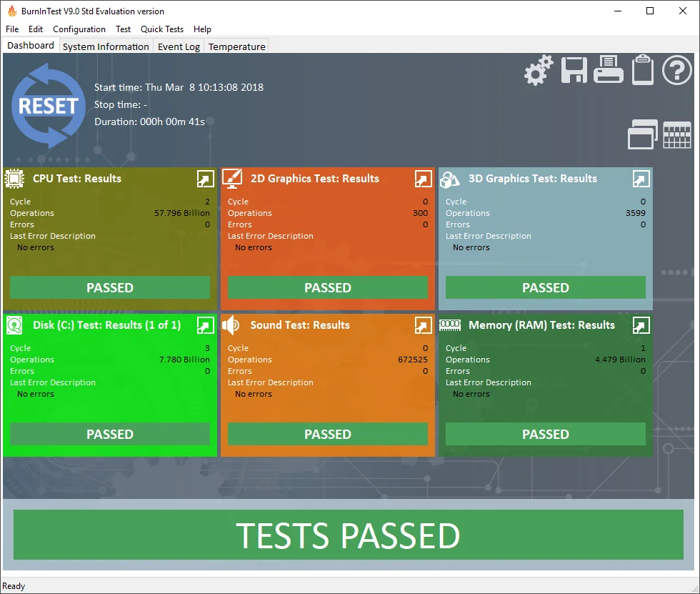
Task: Maximize the BurnInTest window
Action: point(650,11)
